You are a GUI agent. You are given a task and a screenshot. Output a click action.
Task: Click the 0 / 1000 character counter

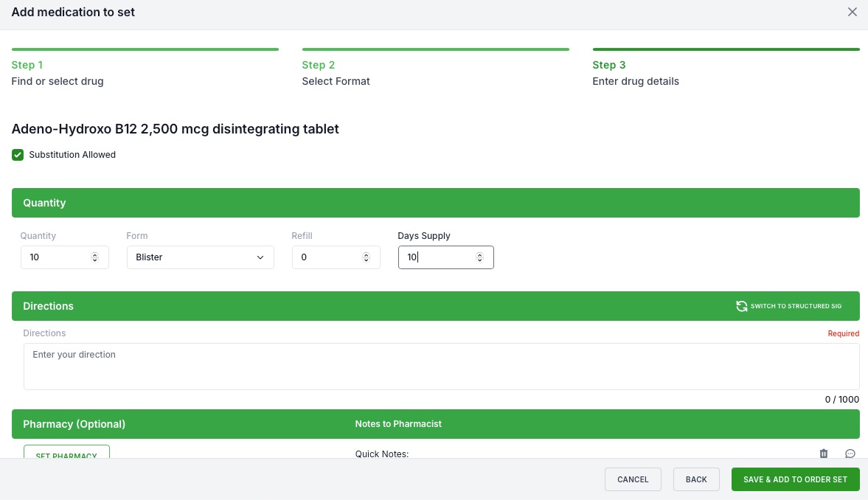[842, 399]
